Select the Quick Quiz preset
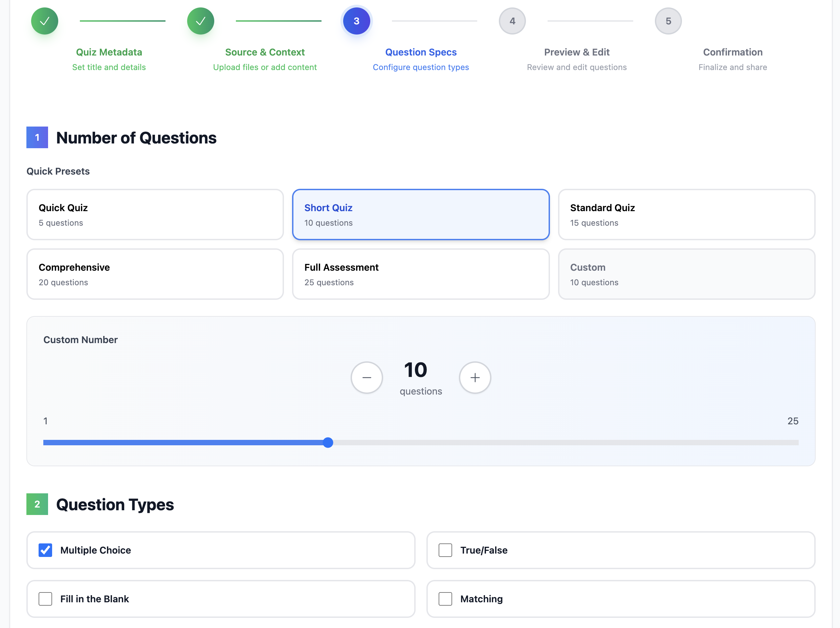 click(155, 214)
